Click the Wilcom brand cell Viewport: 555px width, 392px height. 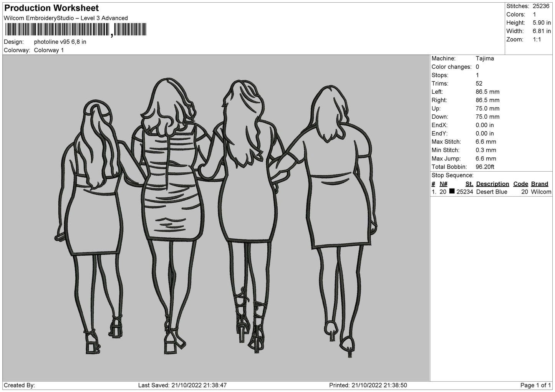click(541, 192)
